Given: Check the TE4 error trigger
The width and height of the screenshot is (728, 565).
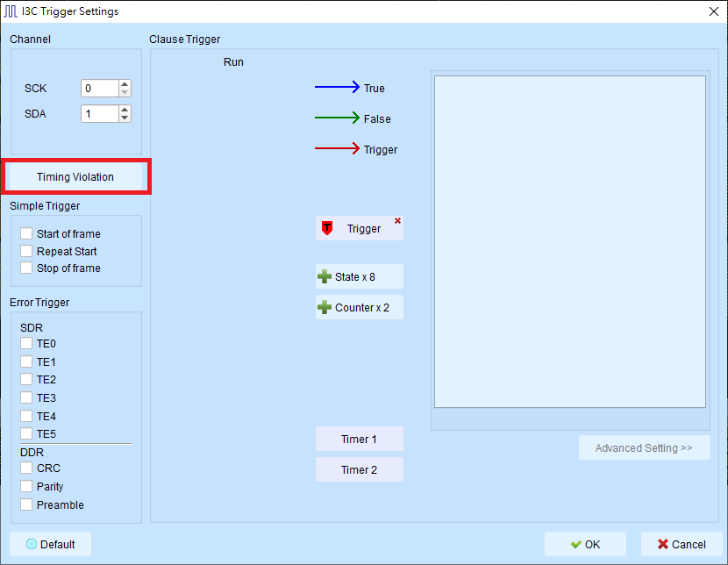Looking at the screenshot, I should [26, 416].
